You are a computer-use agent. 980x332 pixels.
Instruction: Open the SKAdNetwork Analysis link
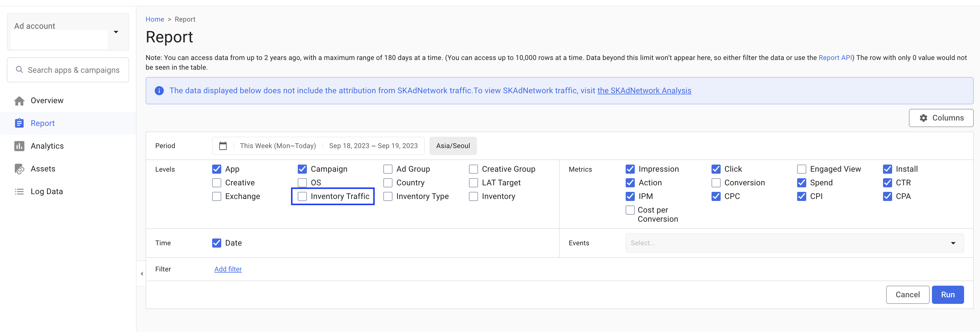[644, 91]
